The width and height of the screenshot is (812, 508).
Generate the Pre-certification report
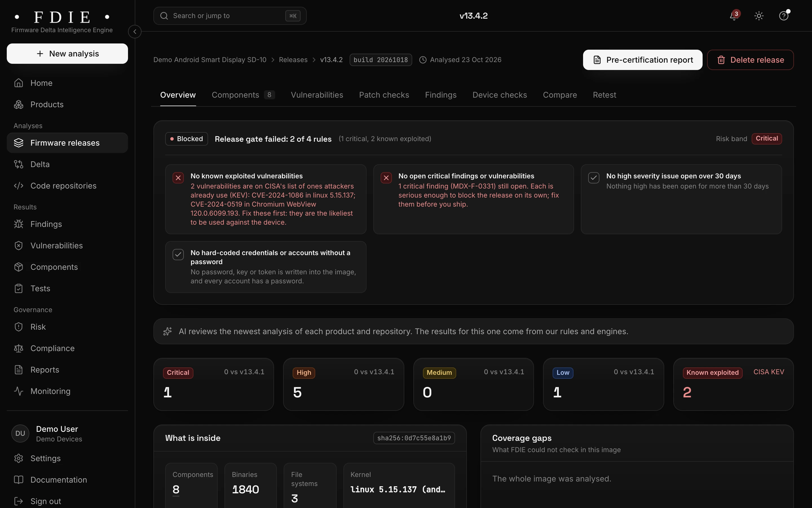click(x=643, y=60)
